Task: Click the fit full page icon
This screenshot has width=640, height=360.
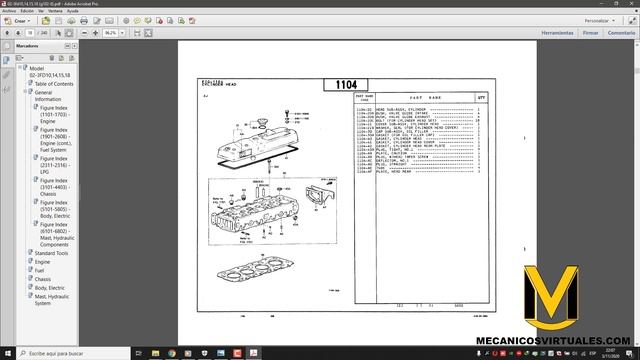Action: click(148, 33)
